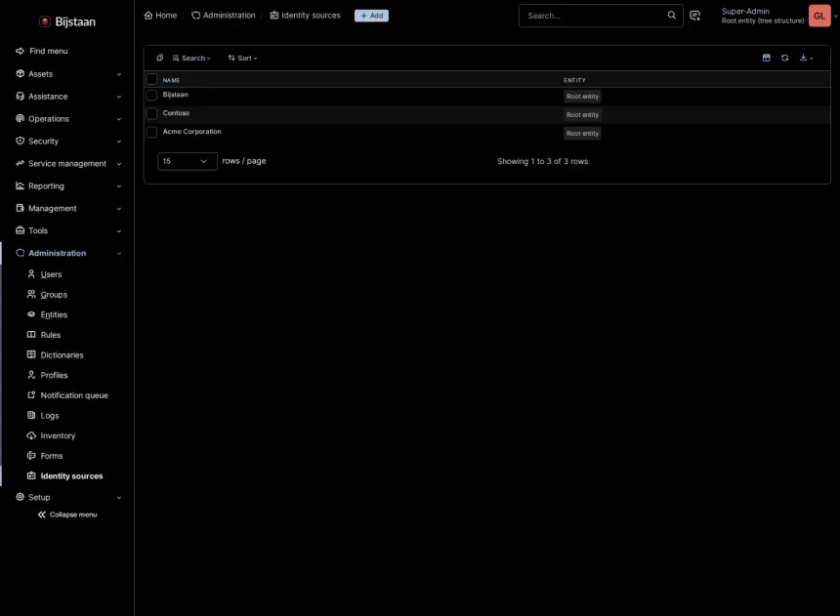The width and height of the screenshot is (840, 616).
Task: Click the Service management icon
Action: coord(20,163)
